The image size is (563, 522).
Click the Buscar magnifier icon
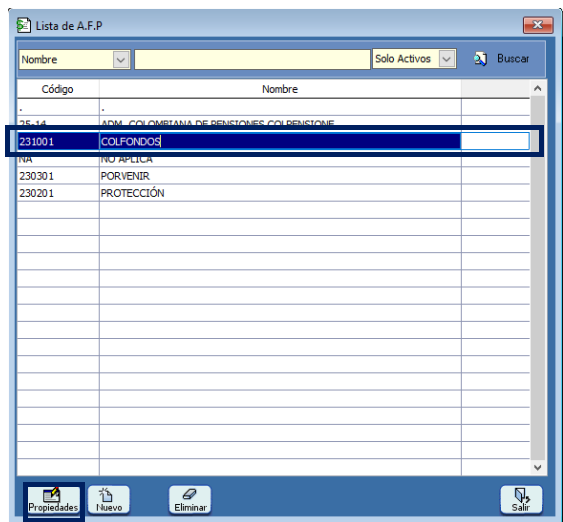[x=480, y=59]
